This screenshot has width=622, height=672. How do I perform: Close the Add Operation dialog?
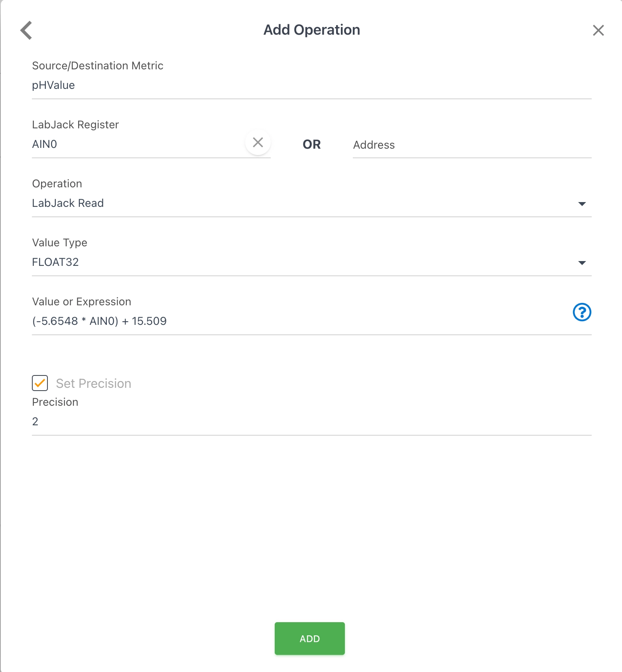598,30
